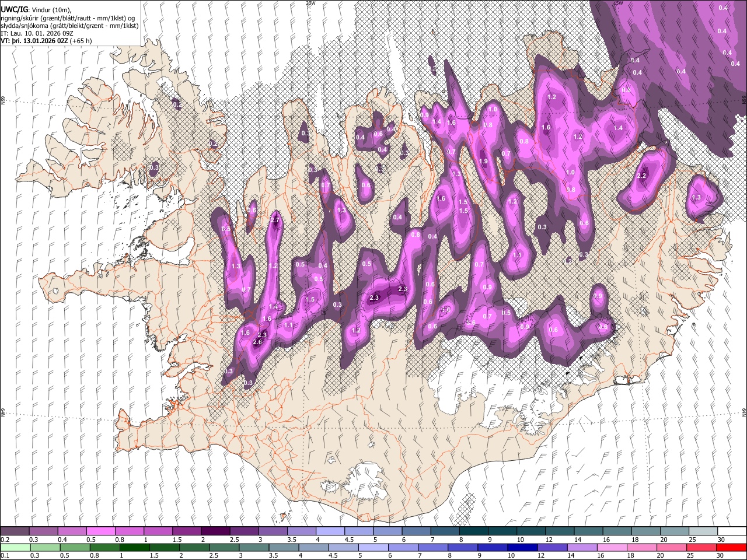Click the '2.2' snowfall value in the east
Viewport: 747px width, 560px height.
point(642,176)
